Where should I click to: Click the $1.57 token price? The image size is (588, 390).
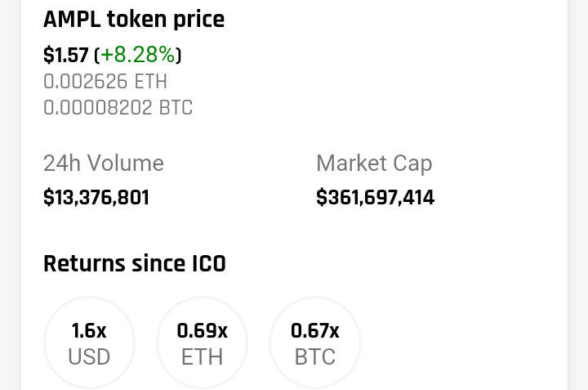(x=65, y=55)
